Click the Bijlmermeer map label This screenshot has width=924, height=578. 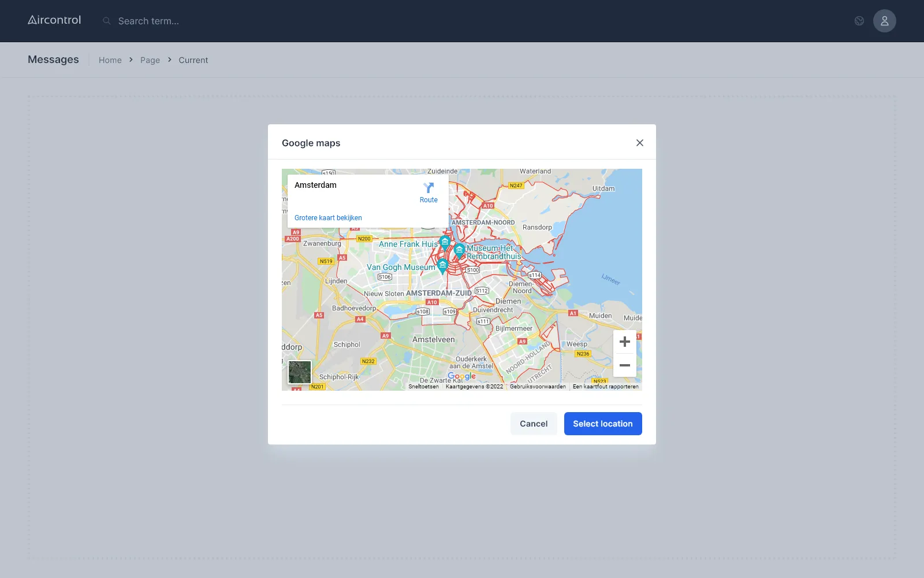click(514, 328)
